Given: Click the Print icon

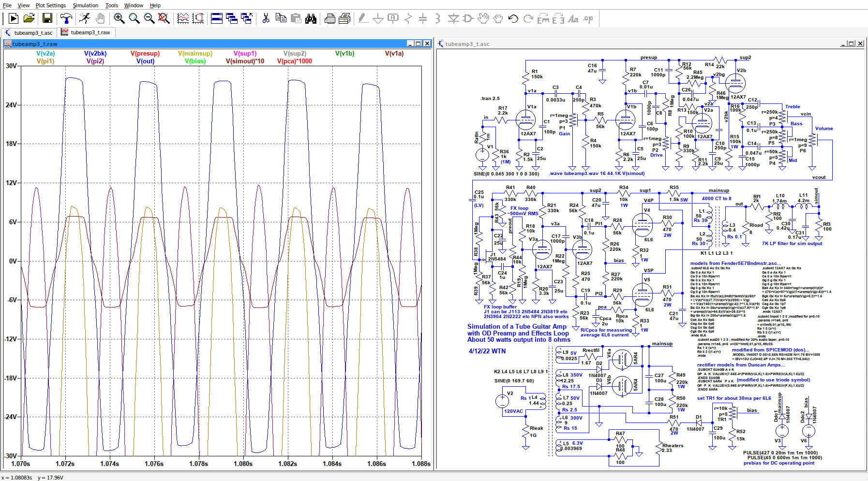Looking at the screenshot, I should [x=345, y=18].
